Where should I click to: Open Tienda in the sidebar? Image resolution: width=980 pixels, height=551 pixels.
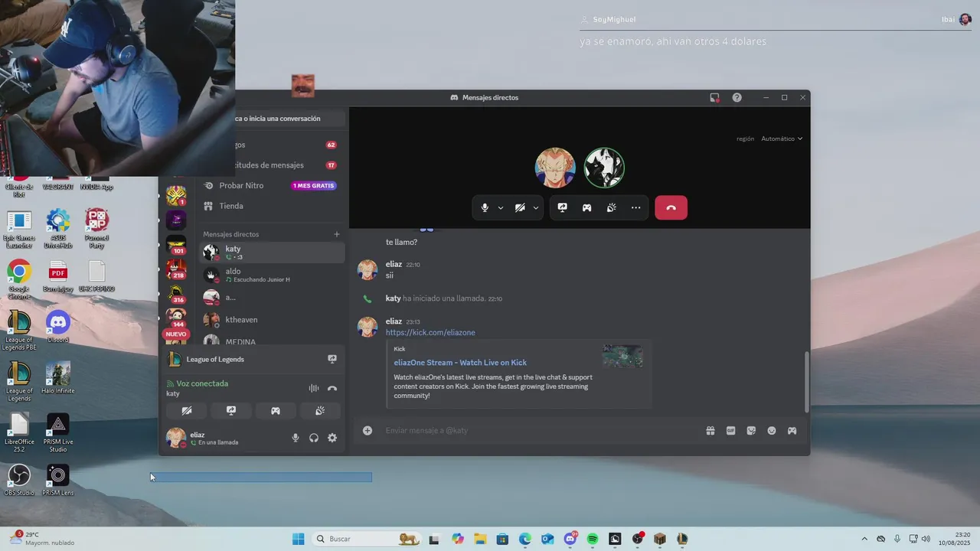tap(269, 206)
